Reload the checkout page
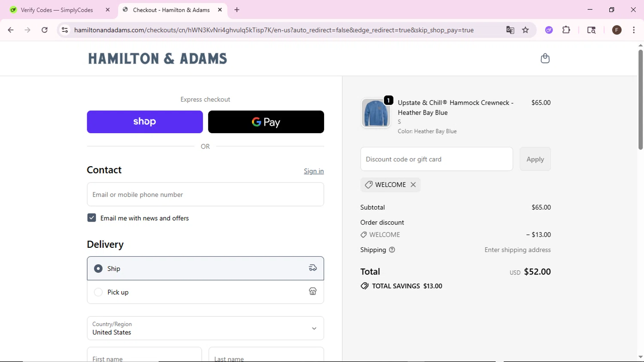This screenshot has width=644, height=362. pyautogui.click(x=45, y=30)
